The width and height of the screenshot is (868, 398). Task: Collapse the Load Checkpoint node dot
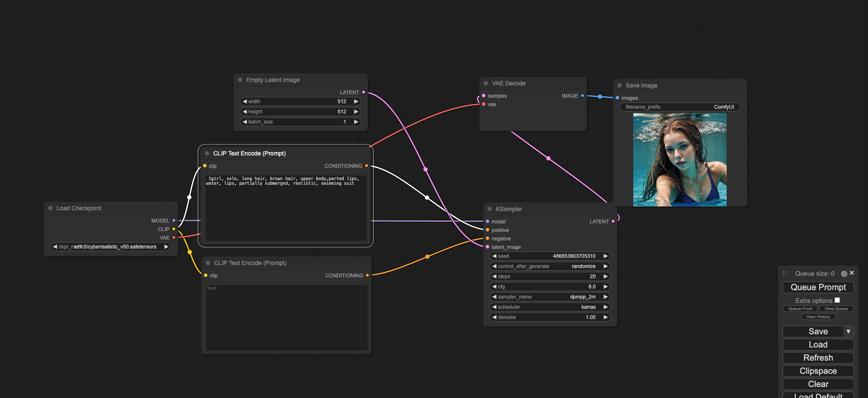click(x=50, y=208)
